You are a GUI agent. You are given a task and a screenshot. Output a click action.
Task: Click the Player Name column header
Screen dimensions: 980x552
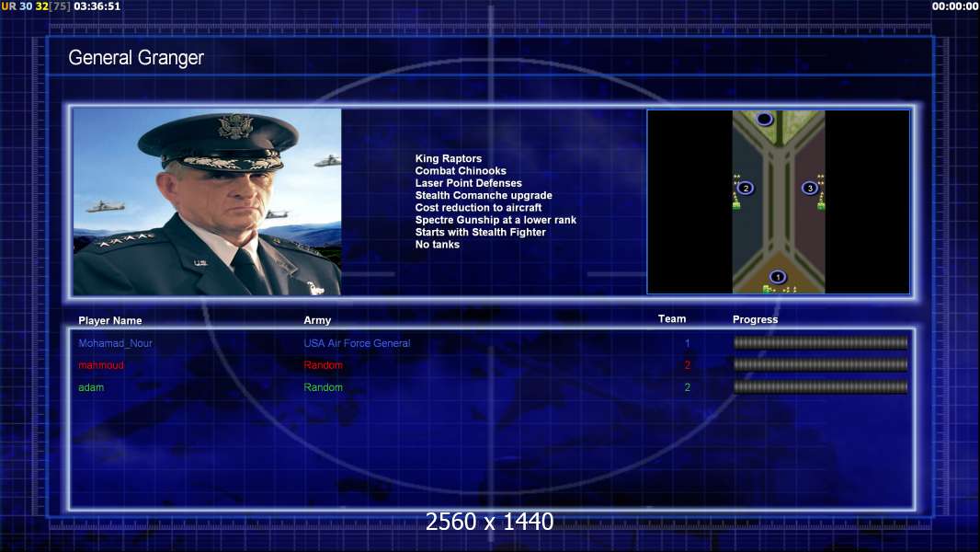(110, 320)
